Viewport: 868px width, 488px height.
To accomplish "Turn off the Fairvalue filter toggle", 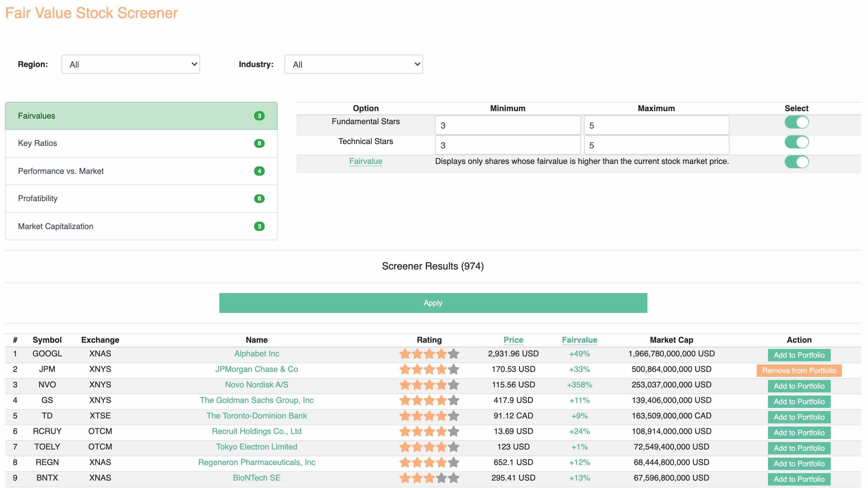I will pyautogui.click(x=796, y=162).
